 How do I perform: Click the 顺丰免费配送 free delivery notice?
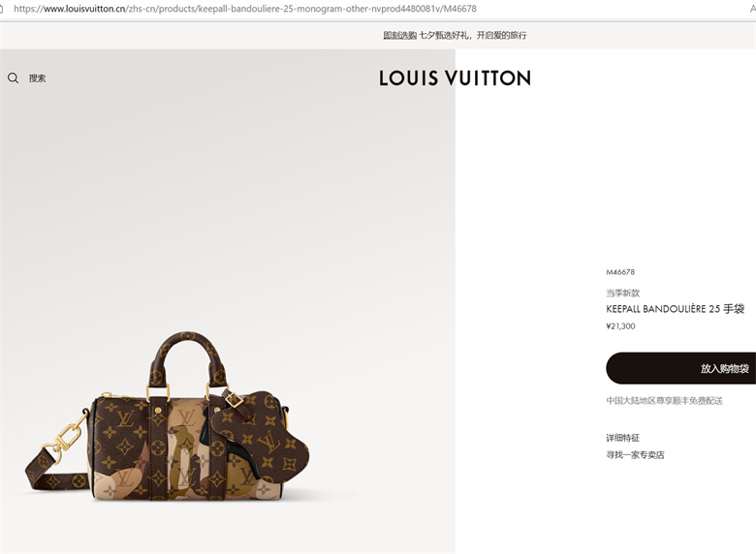(x=664, y=401)
